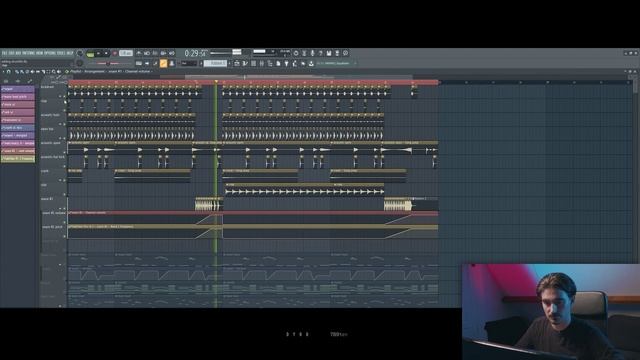
Task: Mute the crash track
Action: click(64, 180)
